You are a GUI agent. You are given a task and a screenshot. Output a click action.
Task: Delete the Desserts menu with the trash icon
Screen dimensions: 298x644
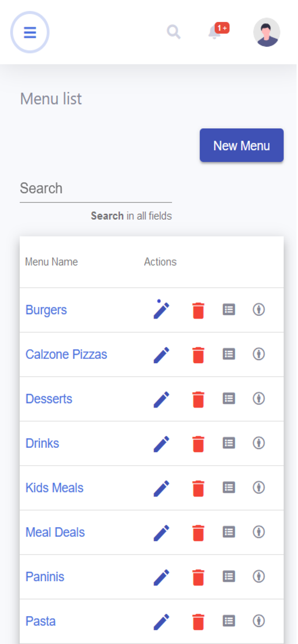(x=198, y=399)
